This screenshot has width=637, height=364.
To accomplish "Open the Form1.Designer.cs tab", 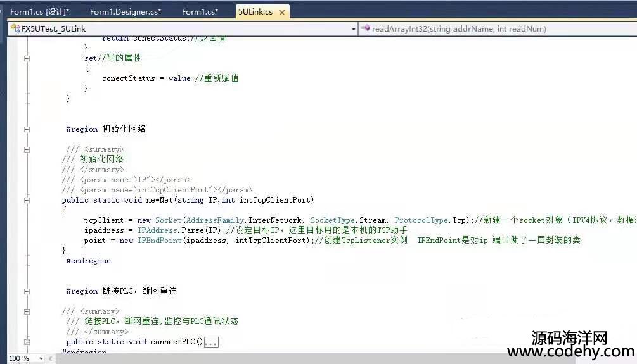I will 125,11.
